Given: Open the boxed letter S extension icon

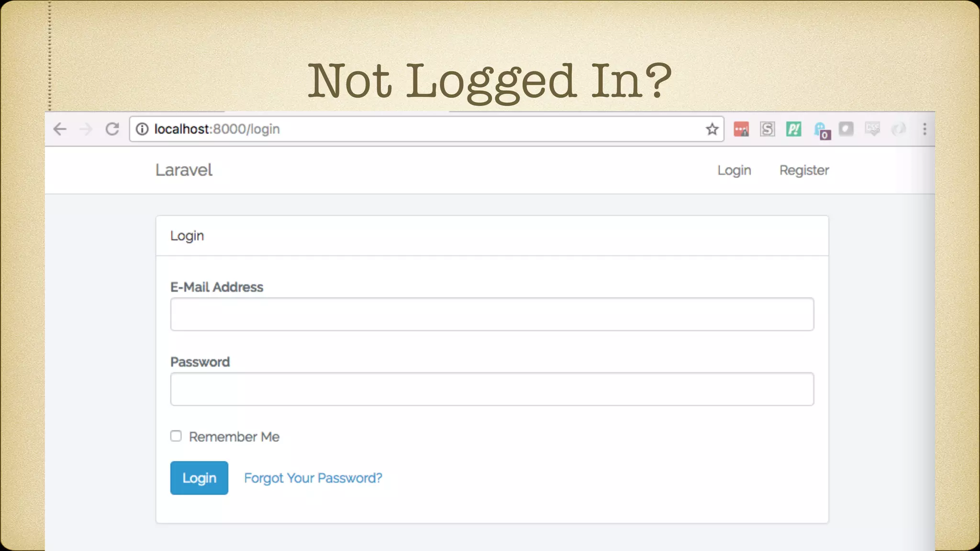Looking at the screenshot, I should pyautogui.click(x=768, y=129).
